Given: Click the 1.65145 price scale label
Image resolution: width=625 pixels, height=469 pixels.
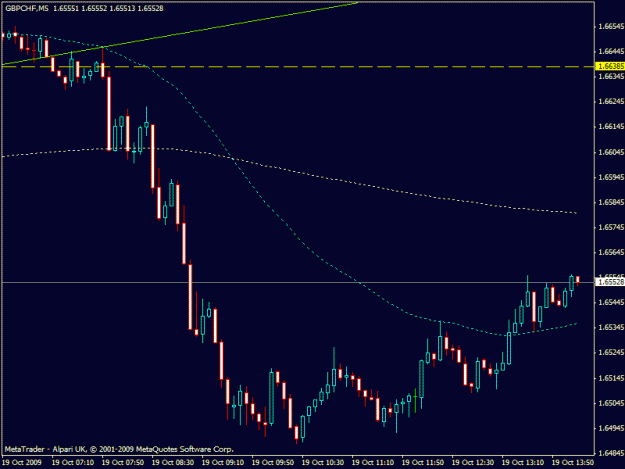Looking at the screenshot, I should pos(611,378).
